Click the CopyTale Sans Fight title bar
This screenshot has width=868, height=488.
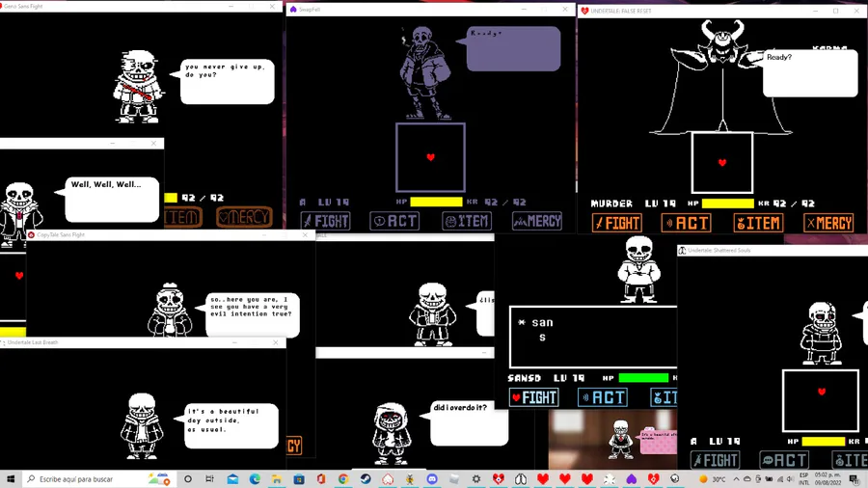(x=171, y=234)
